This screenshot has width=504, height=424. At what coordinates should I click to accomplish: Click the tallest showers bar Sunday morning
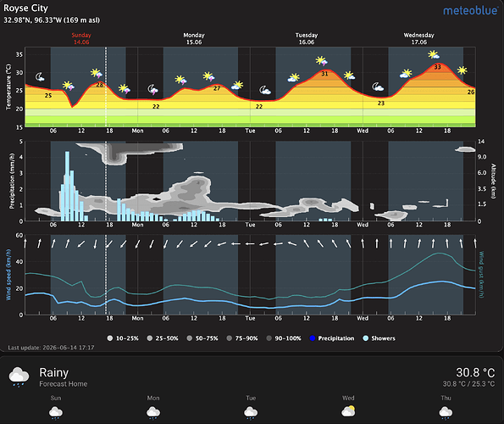click(67, 187)
